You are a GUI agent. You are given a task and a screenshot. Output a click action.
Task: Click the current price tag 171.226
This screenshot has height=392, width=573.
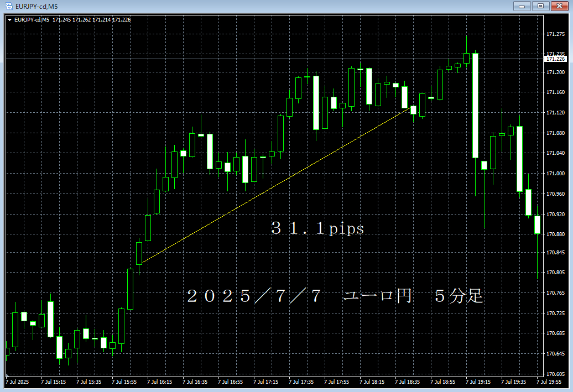[x=555, y=59]
